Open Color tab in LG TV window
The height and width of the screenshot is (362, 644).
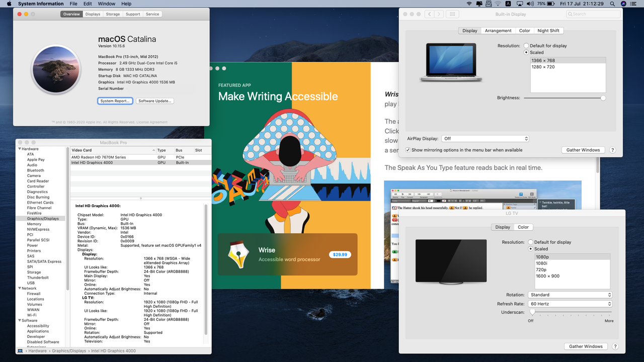(523, 227)
